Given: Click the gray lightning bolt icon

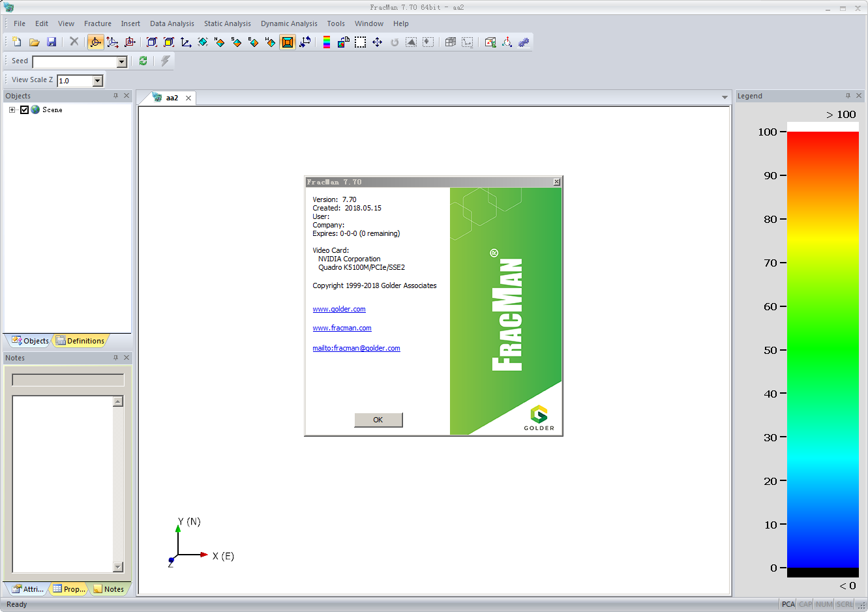Looking at the screenshot, I should pos(166,61).
